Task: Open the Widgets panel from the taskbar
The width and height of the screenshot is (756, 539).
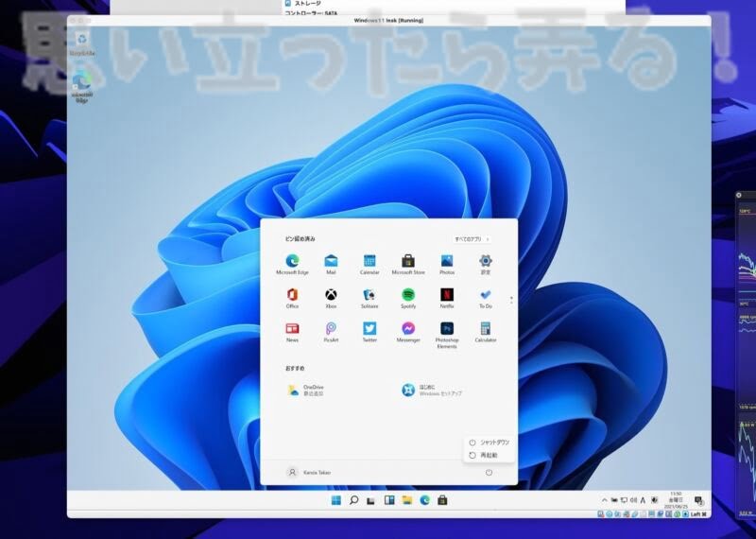Action: tap(389, 500)
